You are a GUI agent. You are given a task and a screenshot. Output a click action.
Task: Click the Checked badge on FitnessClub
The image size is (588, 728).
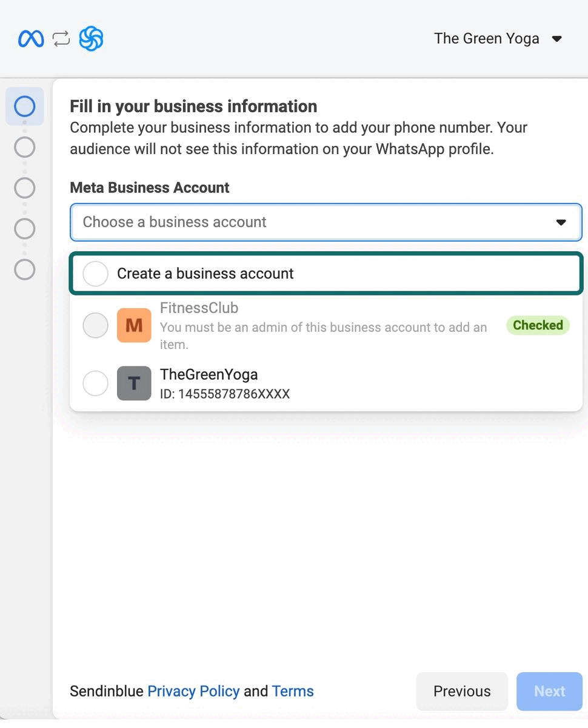point(538,325)
